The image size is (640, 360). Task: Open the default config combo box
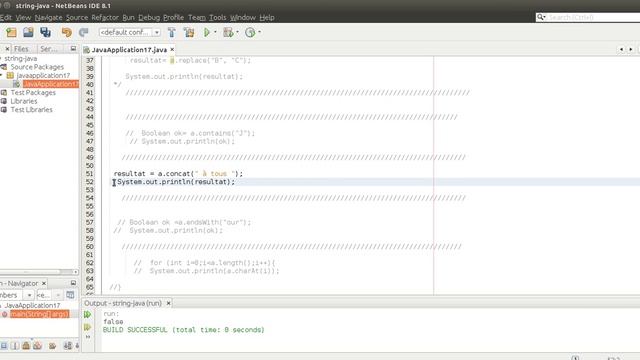click(130, 32)
